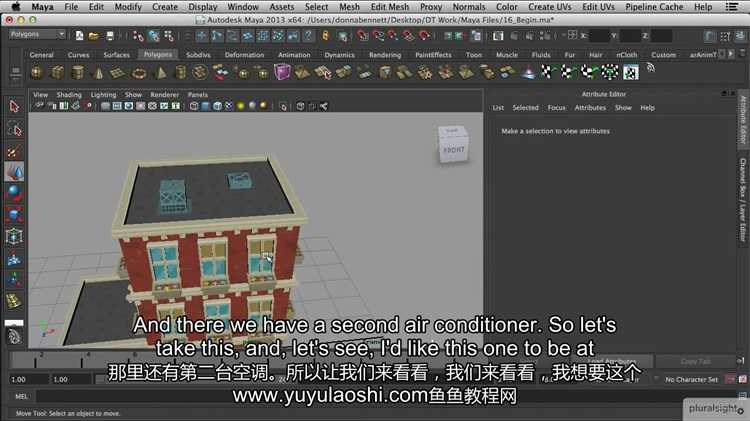Open the No Character Set dropdown
Image resolution: width=750 pixels, height=421 pixels.
[x=692, y=379]
